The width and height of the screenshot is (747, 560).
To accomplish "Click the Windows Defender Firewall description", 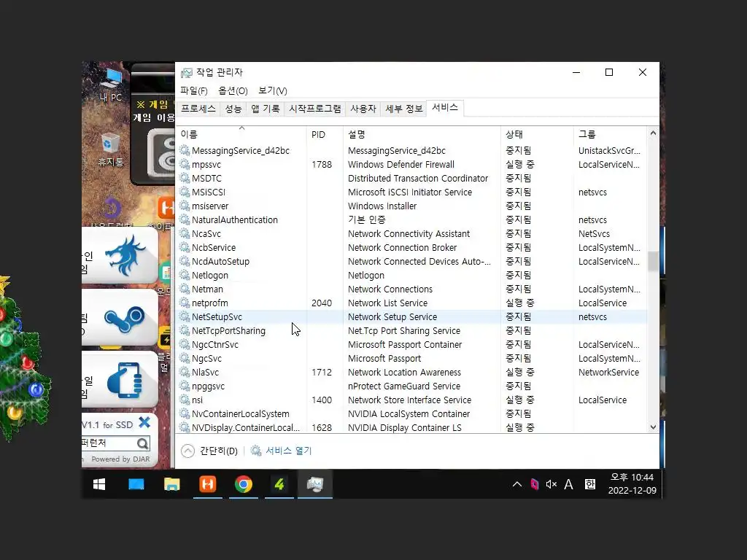I will point(401,164).
